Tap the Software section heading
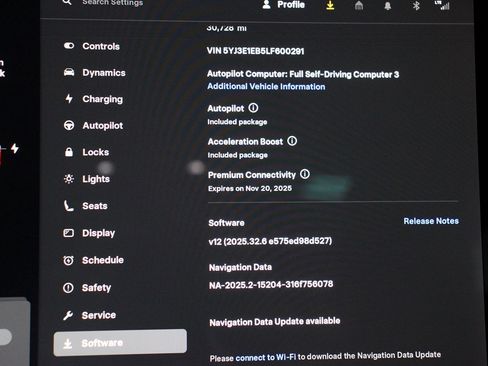 pyautogui.click(x=226, y=223)
